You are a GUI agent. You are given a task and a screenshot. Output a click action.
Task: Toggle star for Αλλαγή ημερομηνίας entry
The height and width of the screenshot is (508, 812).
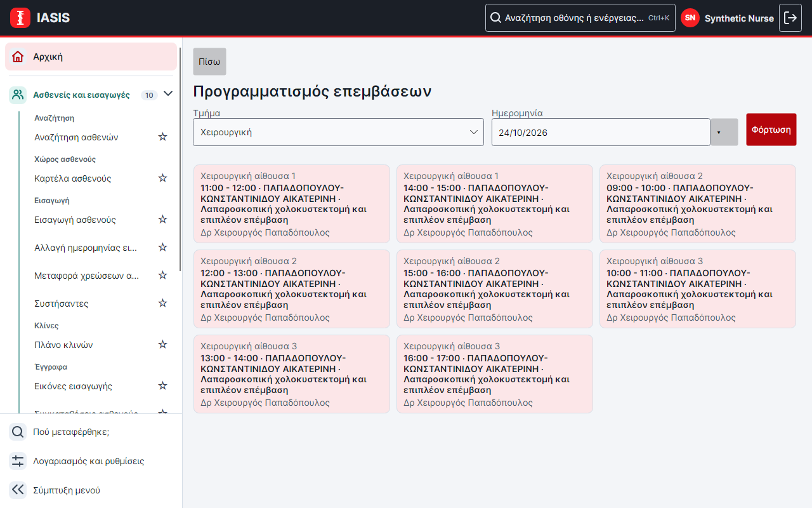click(162, 247)
